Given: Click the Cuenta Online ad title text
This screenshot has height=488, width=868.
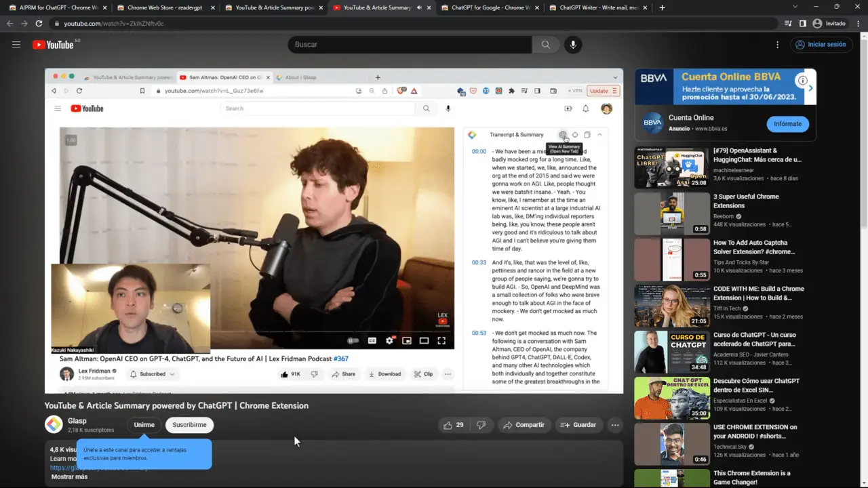Looking at the screenshot, I should point(691,118).
